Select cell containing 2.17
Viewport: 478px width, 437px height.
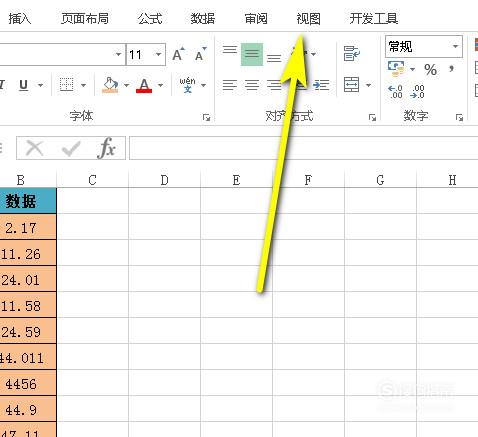[x=28, y=227]
